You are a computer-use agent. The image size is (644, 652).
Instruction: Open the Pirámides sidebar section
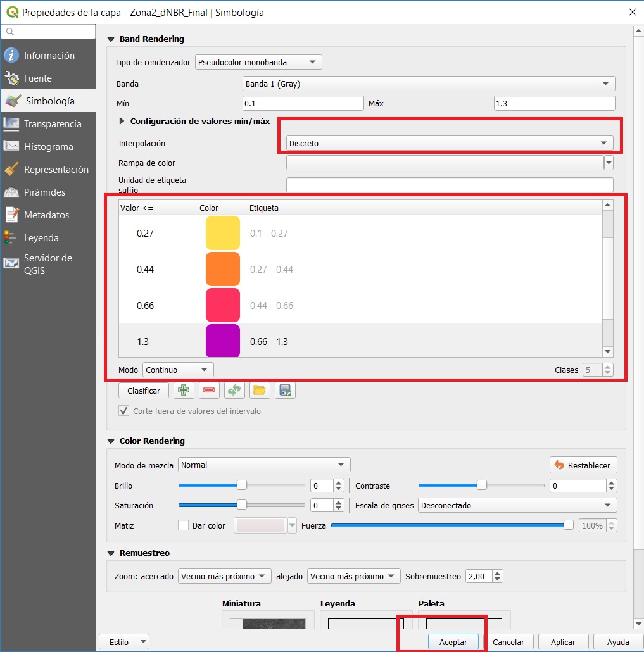(44, 192)
